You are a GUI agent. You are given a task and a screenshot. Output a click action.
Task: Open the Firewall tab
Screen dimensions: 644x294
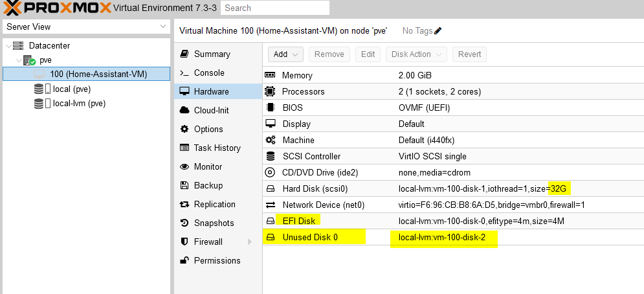[x=218, y=242]
